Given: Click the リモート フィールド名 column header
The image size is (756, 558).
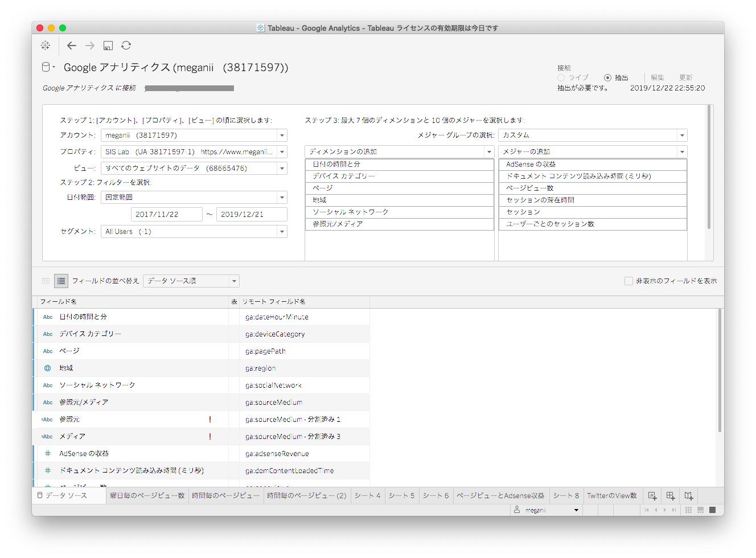Looking at the screenshot, I should [x=305, y=302].
